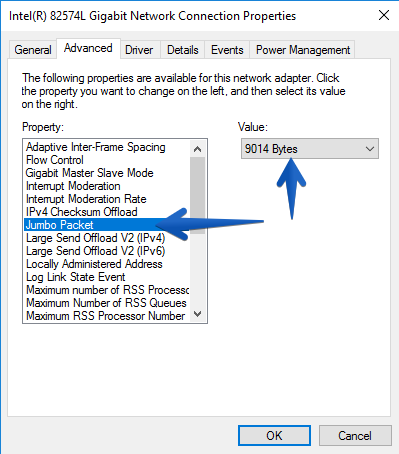Close the adapter properties window
Image resolution: width=399 pixels, height=454 pixels.
tap(384, 15)
